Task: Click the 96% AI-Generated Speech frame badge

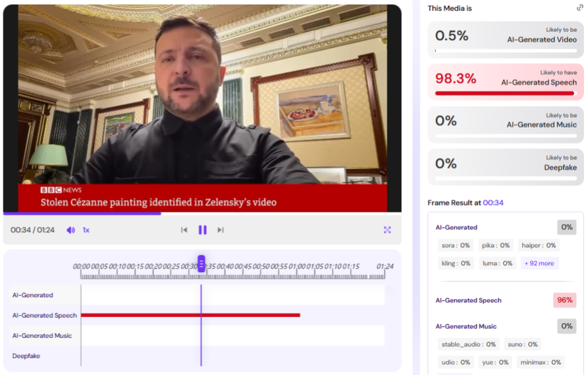Action: click(x=565, y=300)
